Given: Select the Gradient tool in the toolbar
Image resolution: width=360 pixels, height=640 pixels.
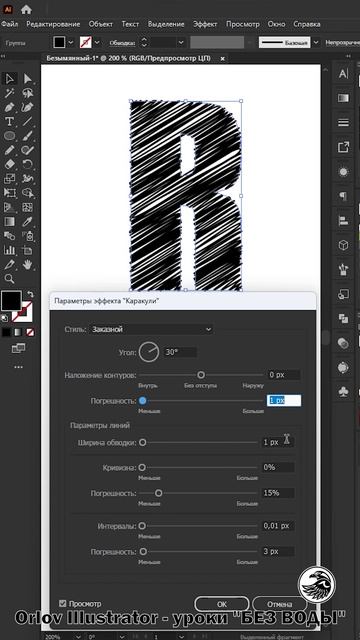Looking at the screenshot, I should coord(9,222).
